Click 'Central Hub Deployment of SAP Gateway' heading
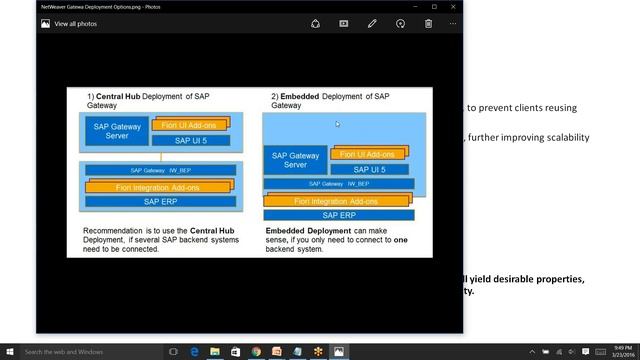The width and height of the screenshot is (640, 360). tap(148, 101)
